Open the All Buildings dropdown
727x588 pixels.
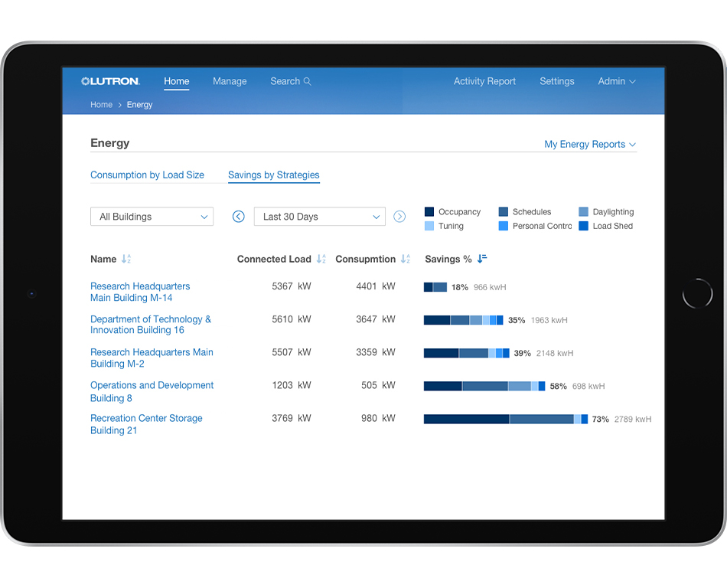(x=152, y=217)
